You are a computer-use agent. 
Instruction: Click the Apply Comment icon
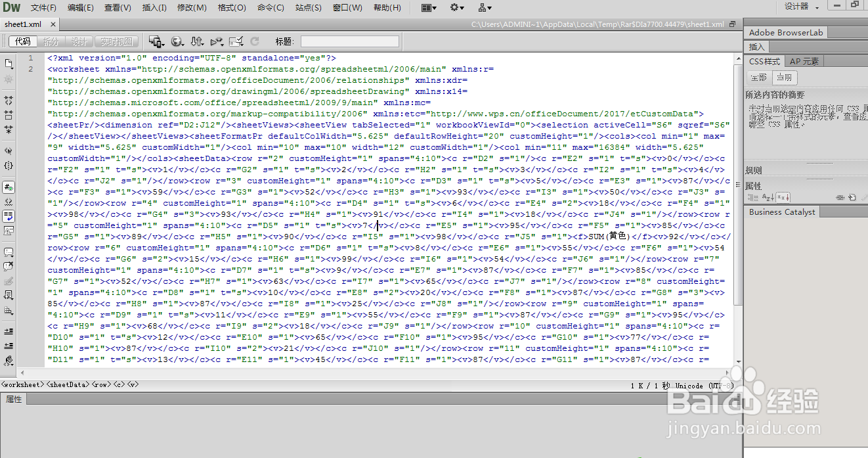pos(9,252)
